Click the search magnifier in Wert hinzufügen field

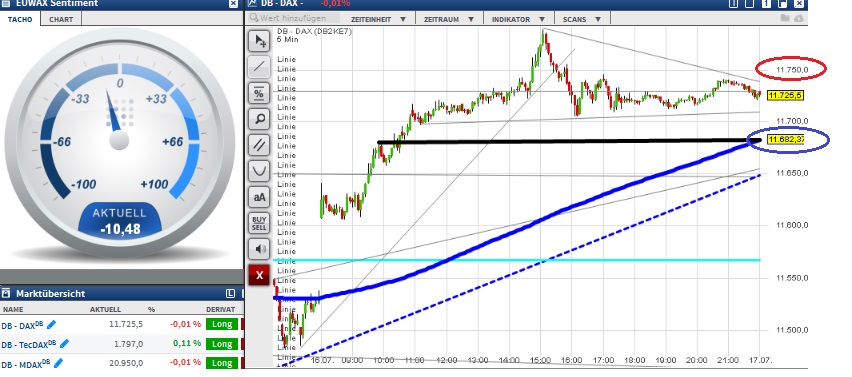[x=254, y=18]
